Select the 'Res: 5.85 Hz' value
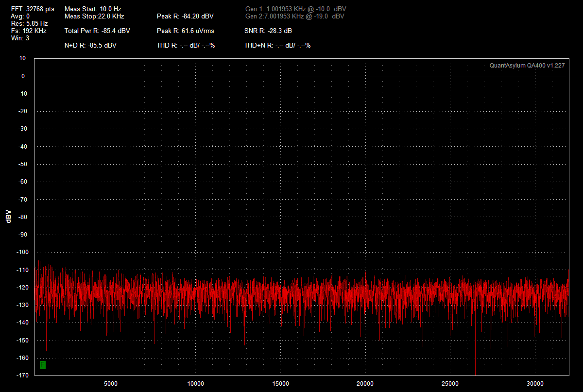Viewport: 583px width, 392px height. 29,23
